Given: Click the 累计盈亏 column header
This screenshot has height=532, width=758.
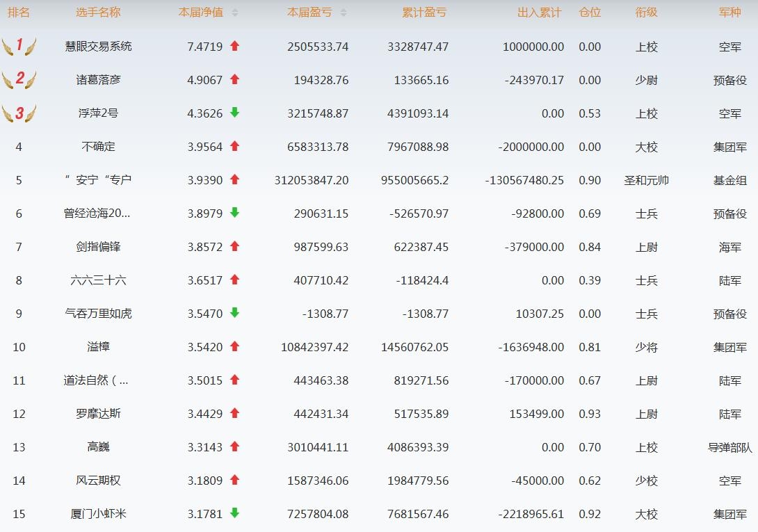Looking at the screenshot, I should 424,13.
